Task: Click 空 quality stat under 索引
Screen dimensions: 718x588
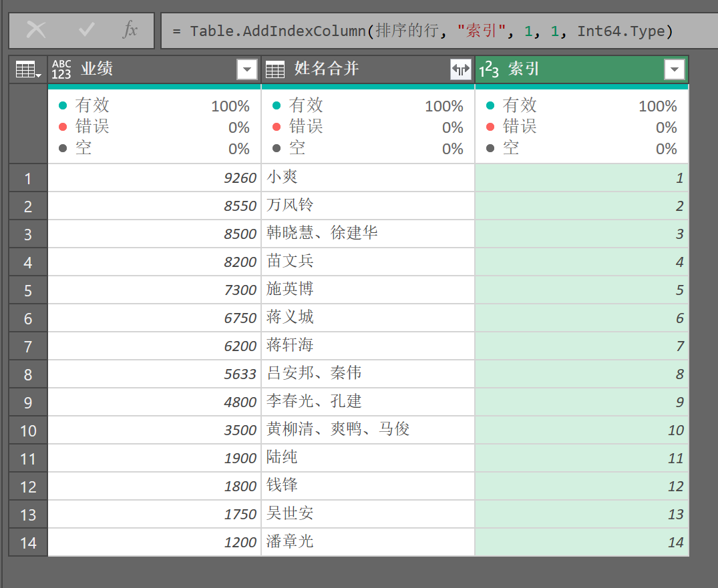Action: click(582, 148)
